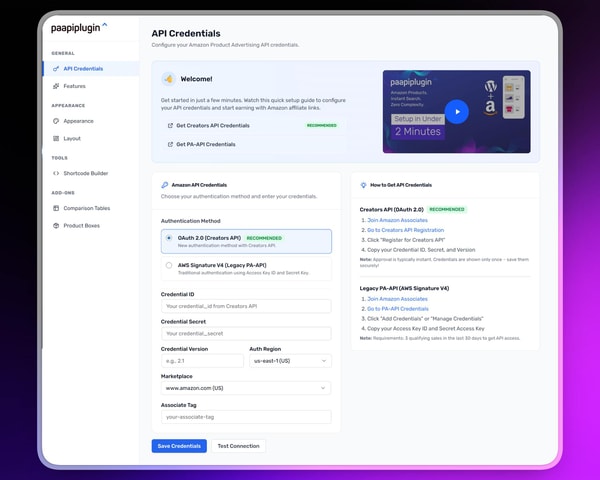This screenshot has width=600, height=480.
Task: Open the setup video thumbnail
Action: pos(457,111)
